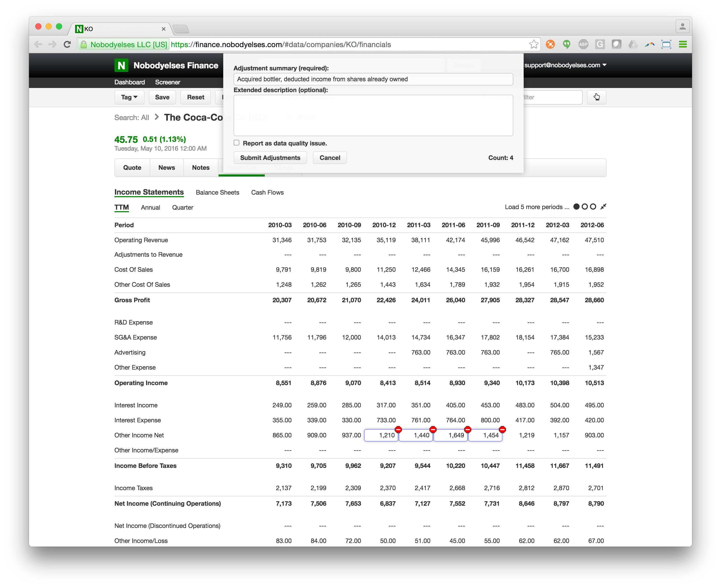Image resolution: width=721 pixels, height=588 pixels.
Task: Check Report as data quality issue
Action: coord(237,143)
